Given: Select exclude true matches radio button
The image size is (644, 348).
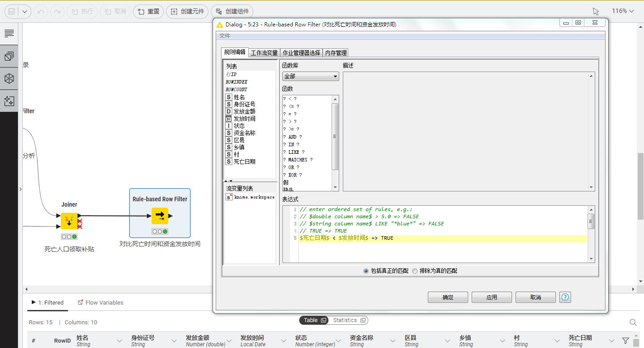Looking at the screenshot, I should pyautogui.click(x=415, y=271).
